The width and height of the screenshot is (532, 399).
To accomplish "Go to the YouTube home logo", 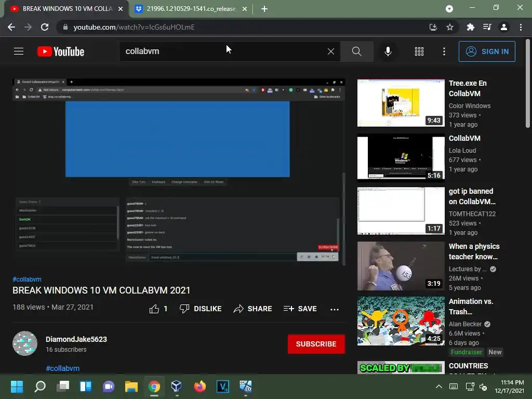I will (61, 51).
